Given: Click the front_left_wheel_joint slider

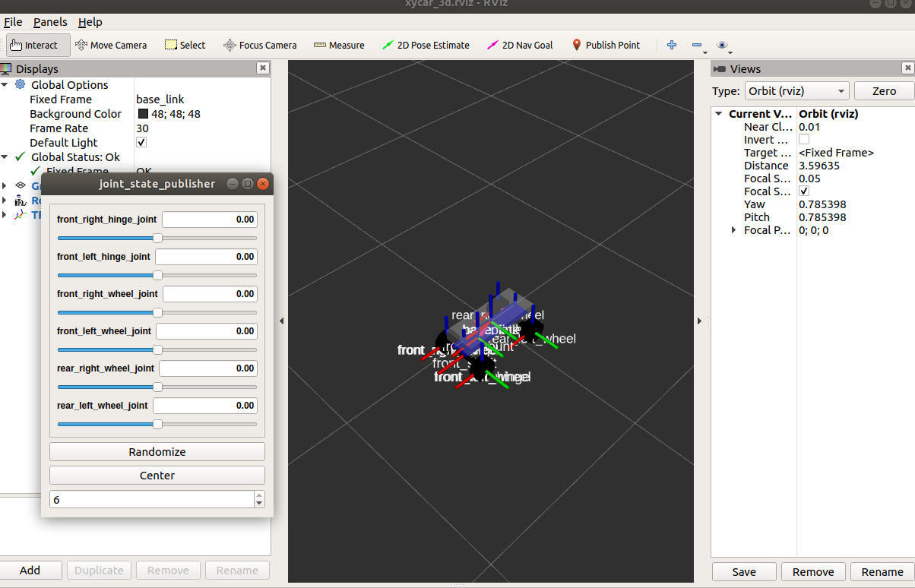Looking at the screenshot, I should click(157, 349).
